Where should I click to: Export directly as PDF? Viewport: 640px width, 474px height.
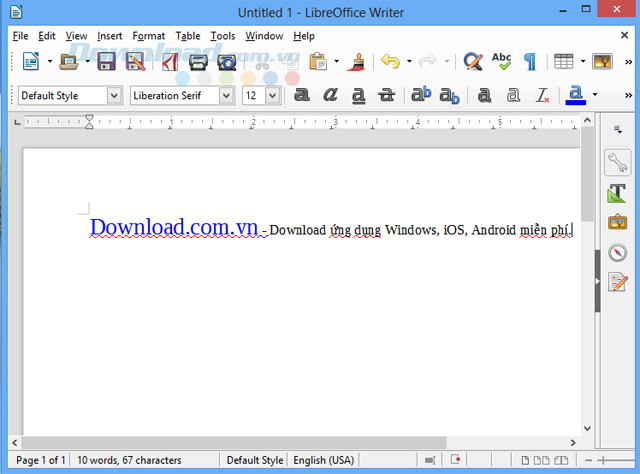pyautogui.click(x=169, y=62)
